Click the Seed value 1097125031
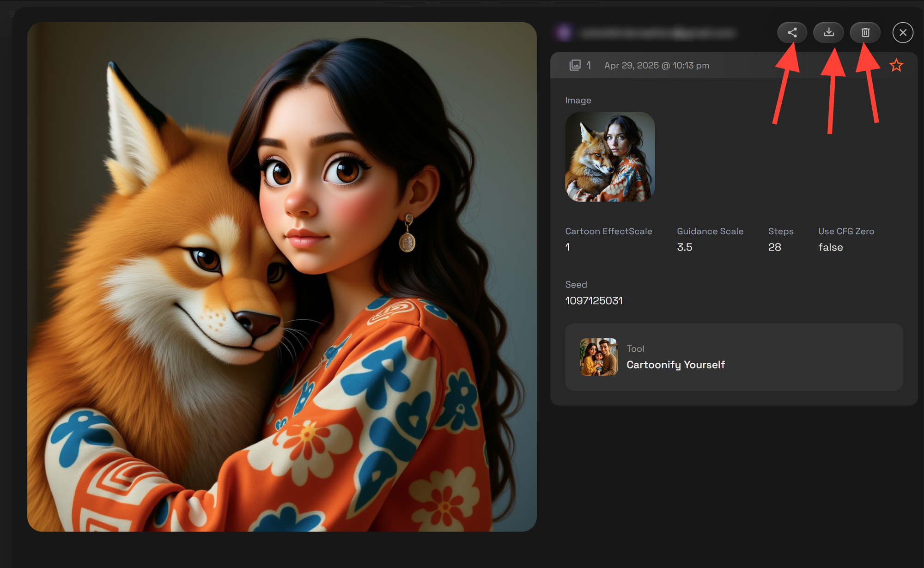Screen dimensions: 924x568 (x=594, y=300)
